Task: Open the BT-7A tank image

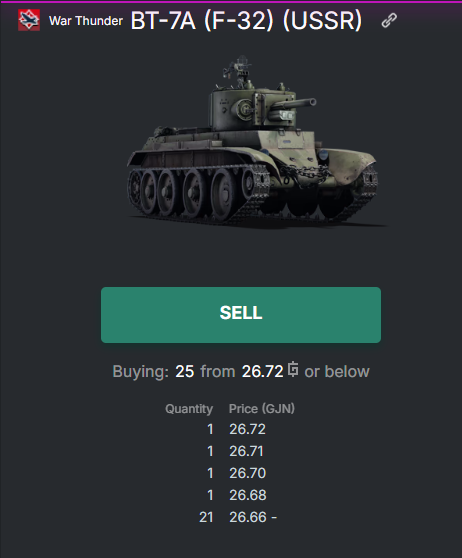Action: pyautogui.click(x=253, y=142)
